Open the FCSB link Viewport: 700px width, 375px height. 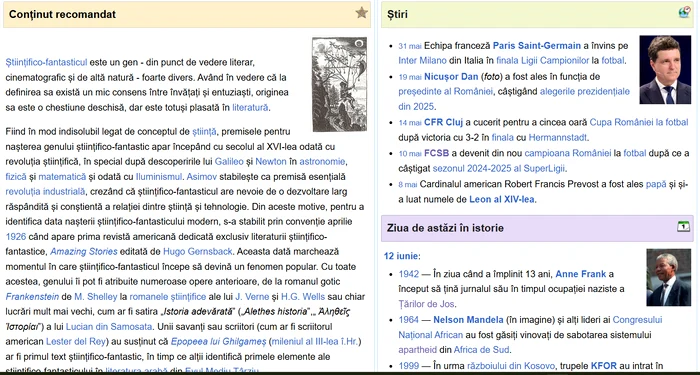click(436, 153)
